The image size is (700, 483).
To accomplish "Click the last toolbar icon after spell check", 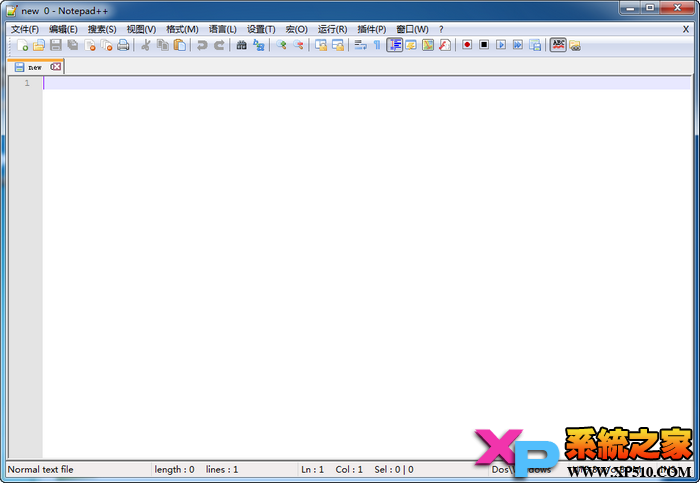I will click(x=575, y=46).
